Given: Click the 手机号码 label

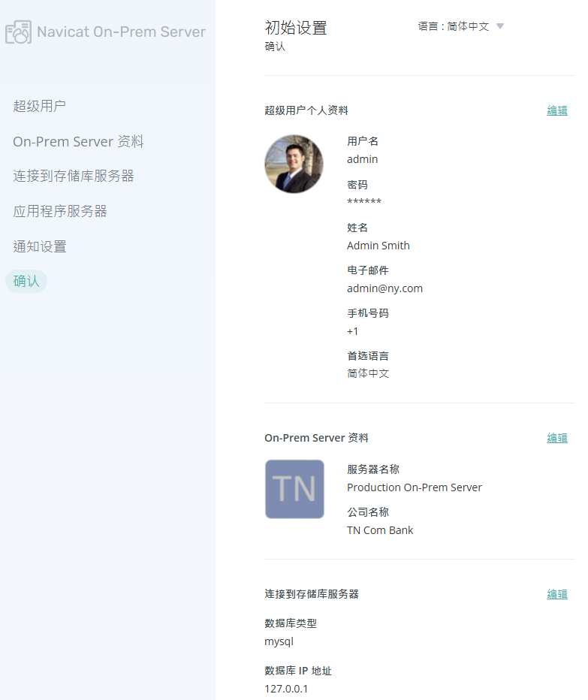Looking at the screenshot, I should pos(368,313).
